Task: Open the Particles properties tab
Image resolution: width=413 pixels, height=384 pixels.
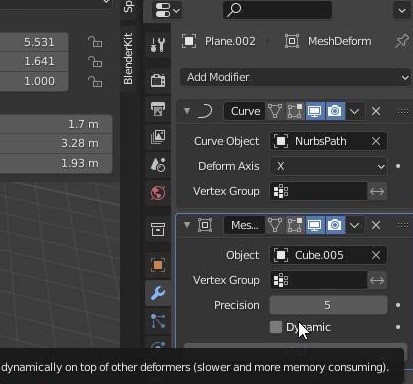Action: (158, 321)
